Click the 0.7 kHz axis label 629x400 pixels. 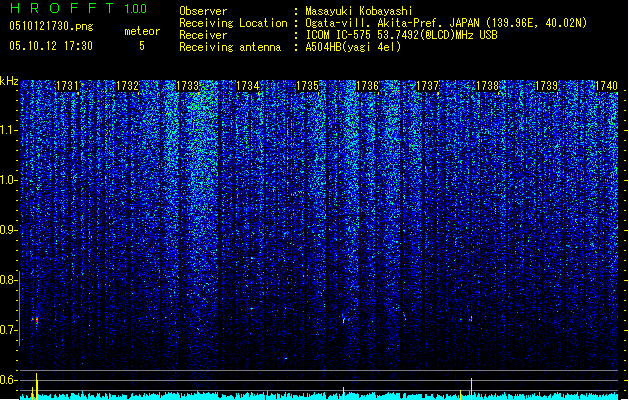pos(8,330)
